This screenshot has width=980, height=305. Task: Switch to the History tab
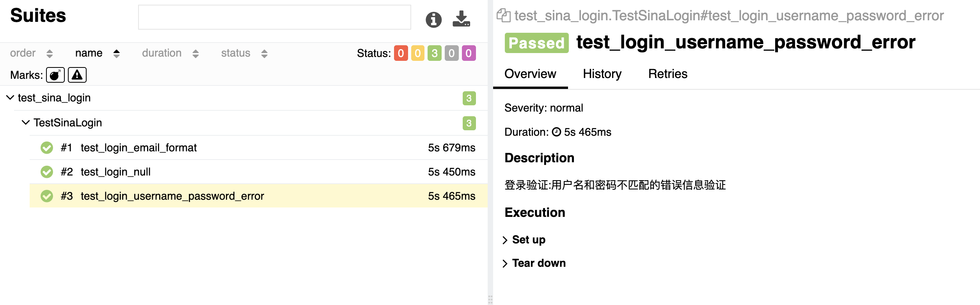pyautogui.click(x=602, y=74)
